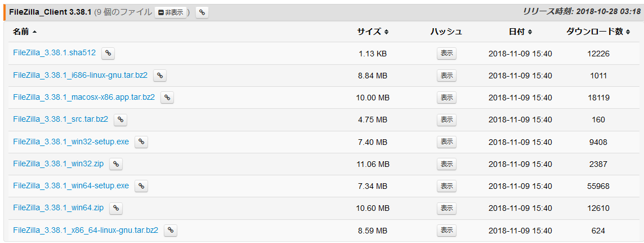Click link icon beside win64-setup.exe file

tap(141, 186)
